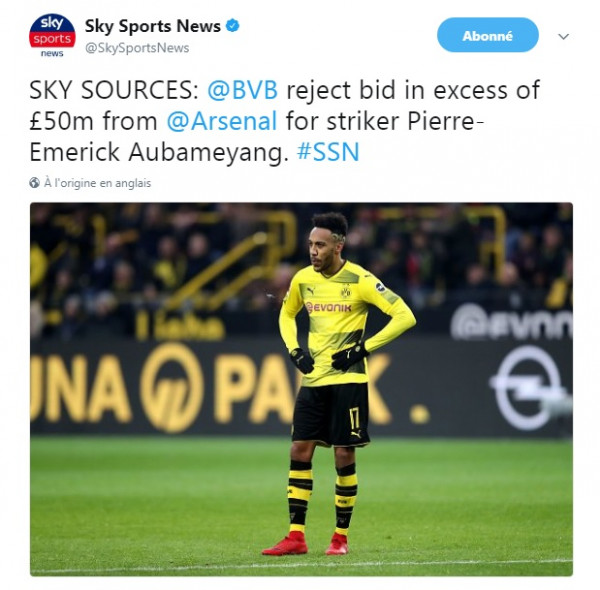
Task: Click the blue verified badge
Action: click(233, 26)
